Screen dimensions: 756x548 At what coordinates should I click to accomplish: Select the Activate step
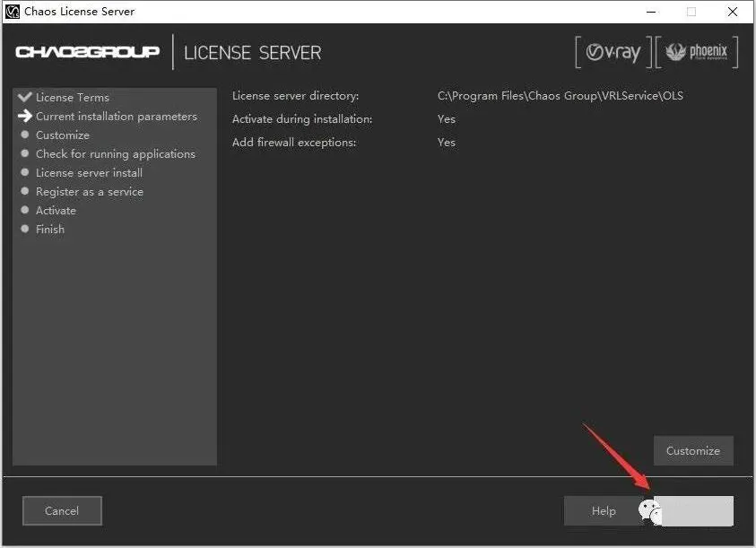pos(56,211)
